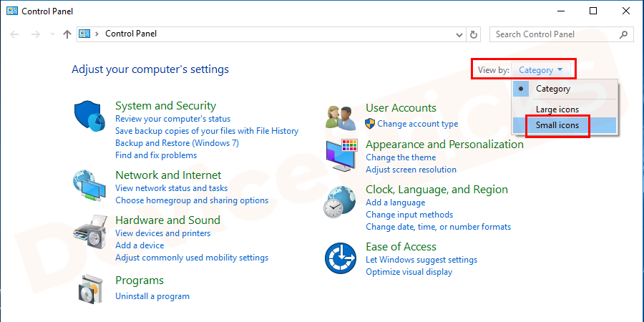Open Adjust commonly used mobility settings

pos(192,258)
